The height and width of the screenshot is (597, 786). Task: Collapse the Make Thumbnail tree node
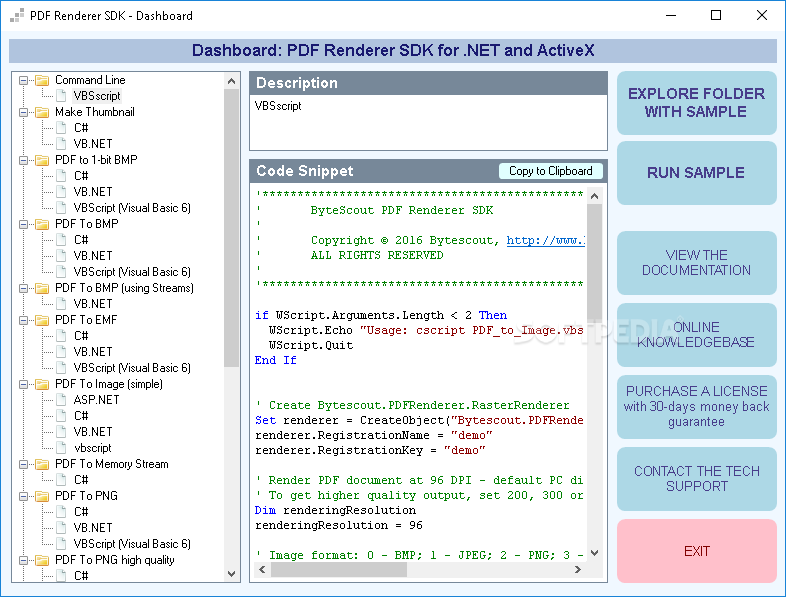[23, 112]
